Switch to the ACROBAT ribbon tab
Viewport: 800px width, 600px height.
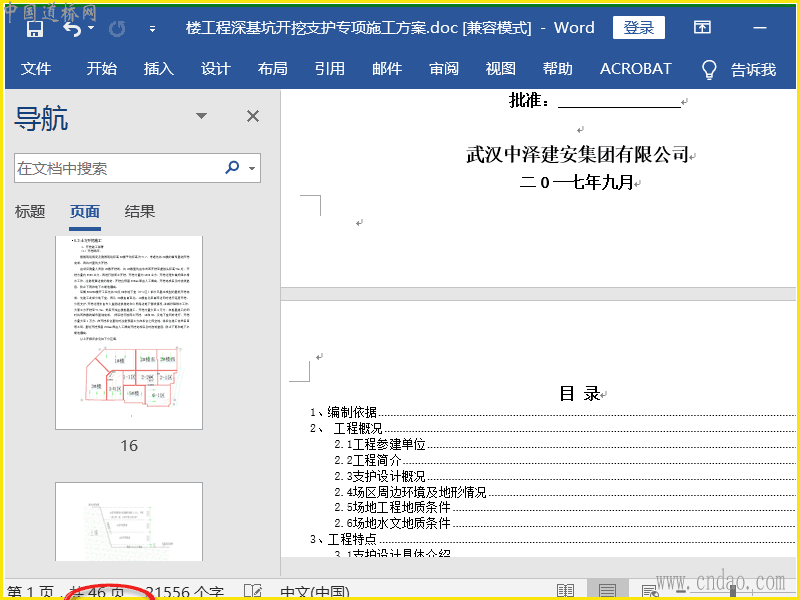coord(636,68)
